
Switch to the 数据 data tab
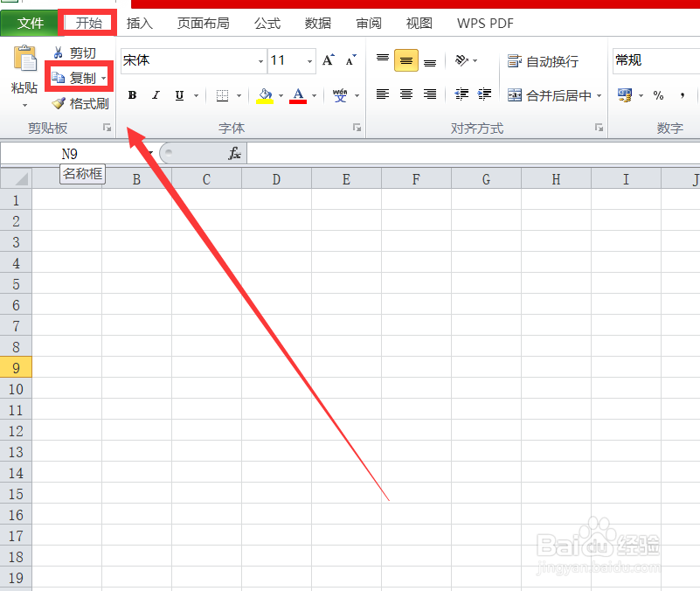[318, 23]
